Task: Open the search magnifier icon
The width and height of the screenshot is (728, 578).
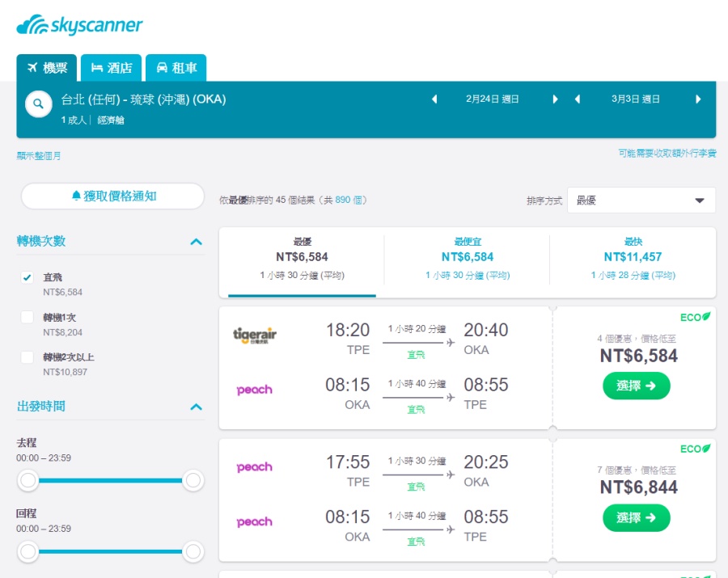Action: coord(39,104)
